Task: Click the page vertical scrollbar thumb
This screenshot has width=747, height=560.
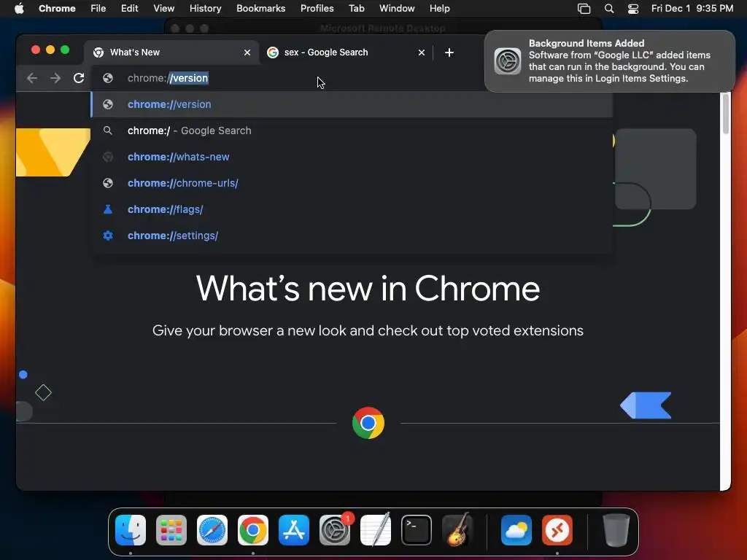Action: coord(726,114)
